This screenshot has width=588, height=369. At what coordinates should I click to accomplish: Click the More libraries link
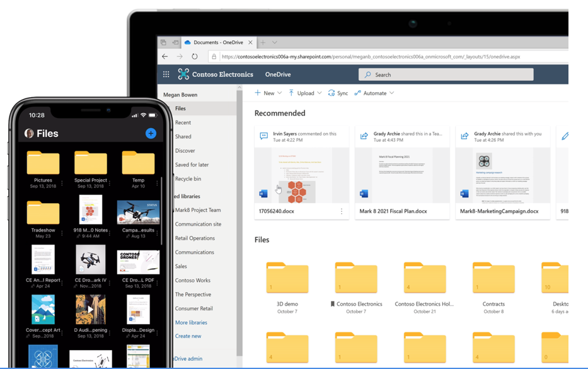click(191, 322)
